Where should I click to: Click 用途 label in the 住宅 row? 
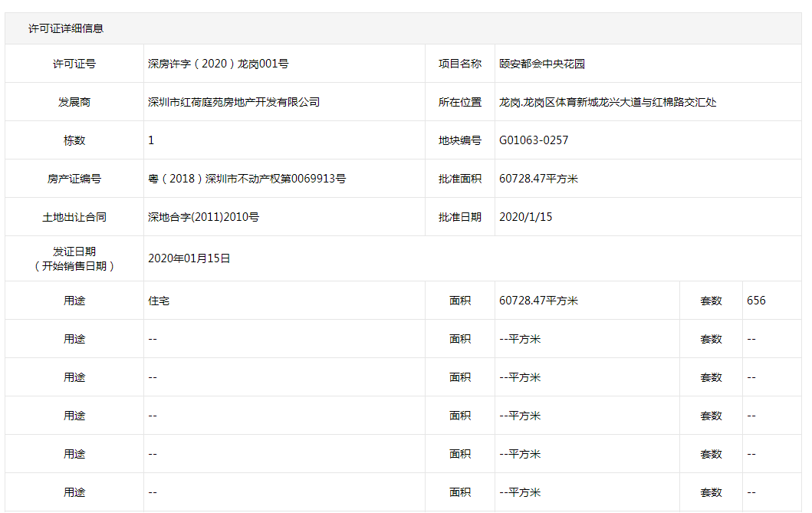(74, 301)
